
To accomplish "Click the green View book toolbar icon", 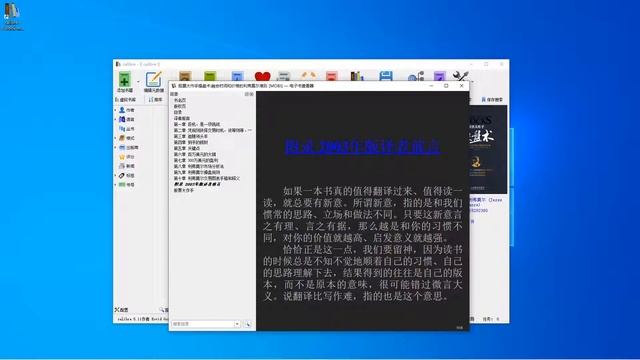I will (x=210, y=76).
